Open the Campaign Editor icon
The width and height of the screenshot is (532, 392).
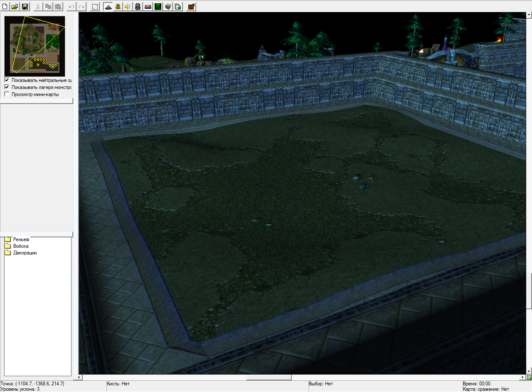point(148,7)
